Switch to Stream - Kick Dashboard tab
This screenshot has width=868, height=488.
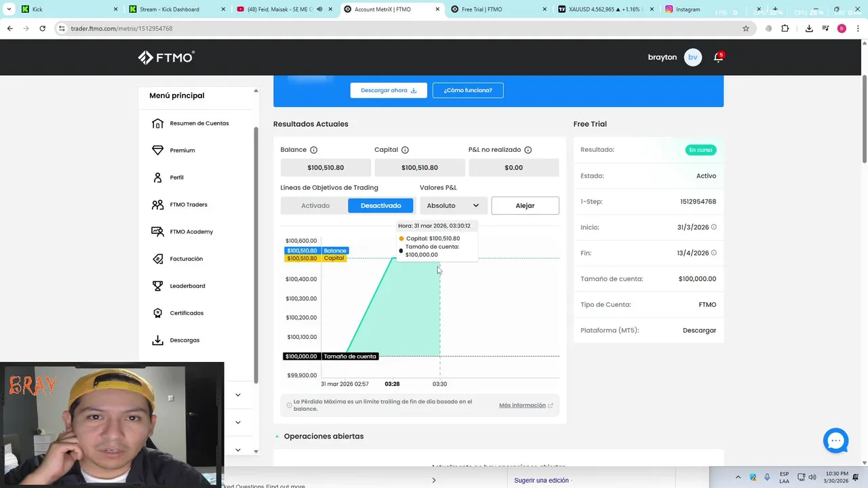coord(176,9)
